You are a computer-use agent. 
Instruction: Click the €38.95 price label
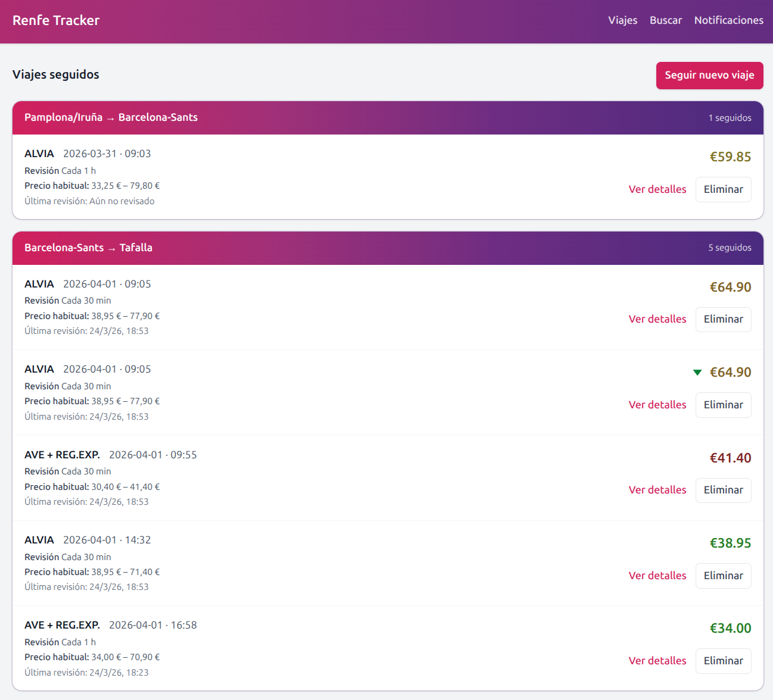(x=730, y=543)
